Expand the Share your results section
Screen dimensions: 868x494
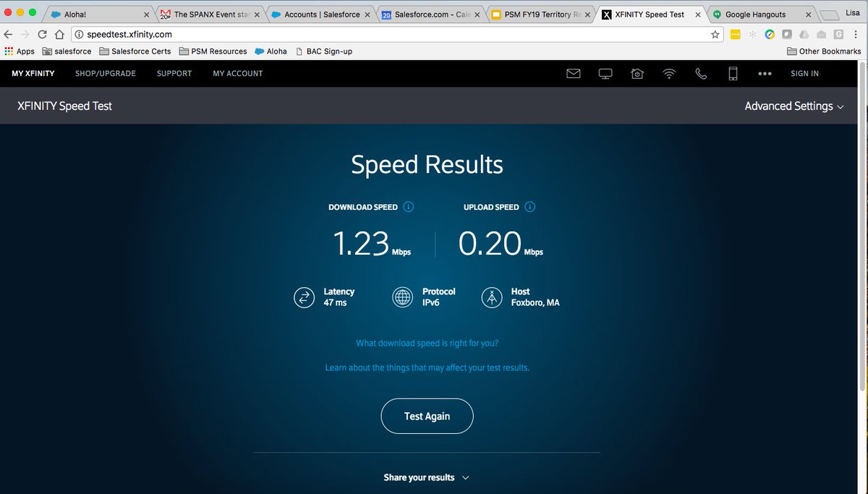[427, 477]
